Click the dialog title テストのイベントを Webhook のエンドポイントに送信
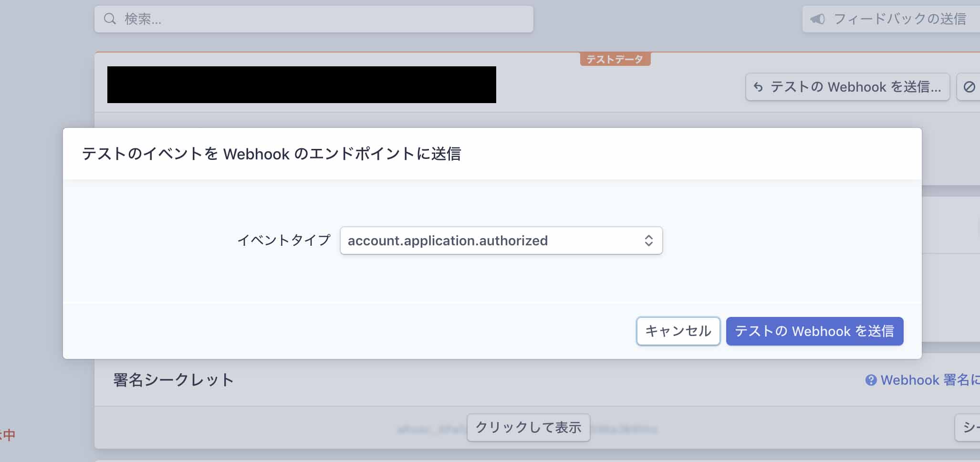 (271, 154)
